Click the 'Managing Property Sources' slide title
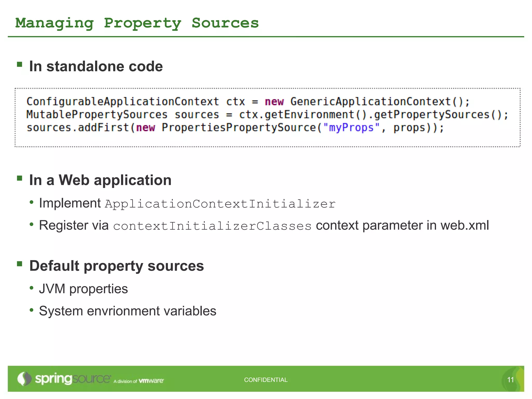532x399 pixels. pos(137,23)
